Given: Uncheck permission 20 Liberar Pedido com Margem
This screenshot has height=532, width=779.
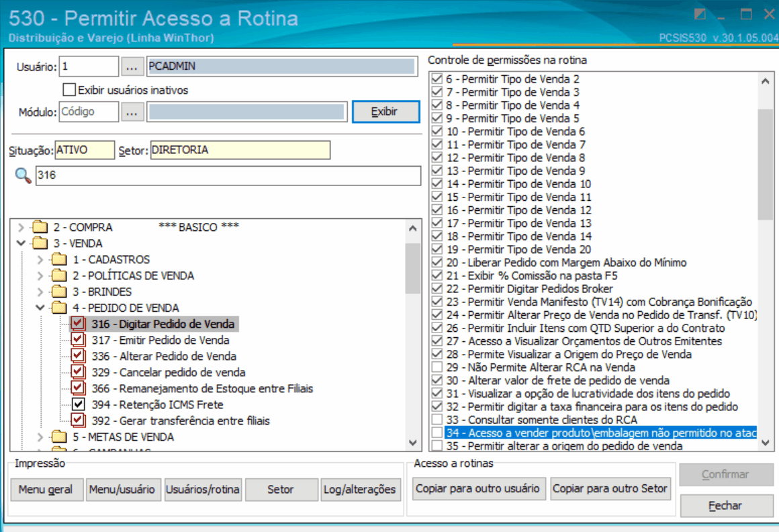Looking at the screenshot, I should point(437,262).
